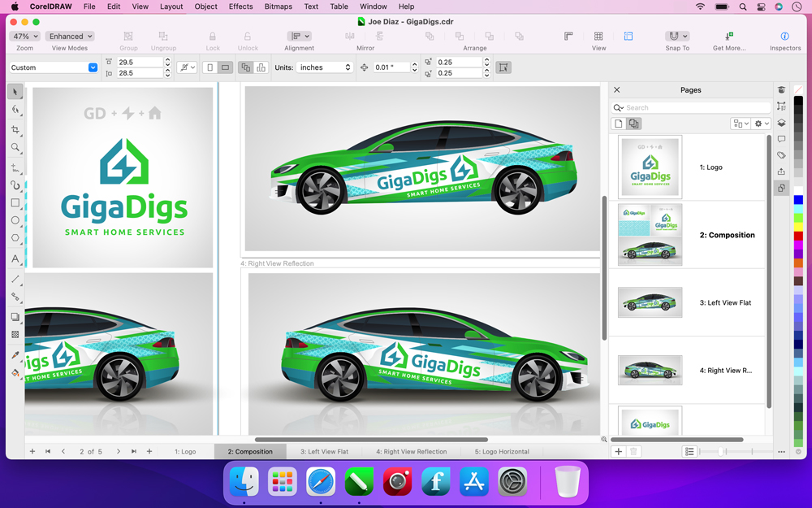Choose the Rectangle tool in the toolbox
The width and height of the screenshot is (812, 508).
(x=15, y=203)
